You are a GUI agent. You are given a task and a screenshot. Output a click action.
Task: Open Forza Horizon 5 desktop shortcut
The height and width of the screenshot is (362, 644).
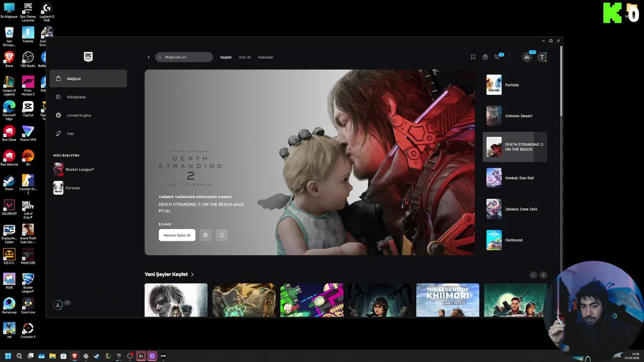(28, 86)
